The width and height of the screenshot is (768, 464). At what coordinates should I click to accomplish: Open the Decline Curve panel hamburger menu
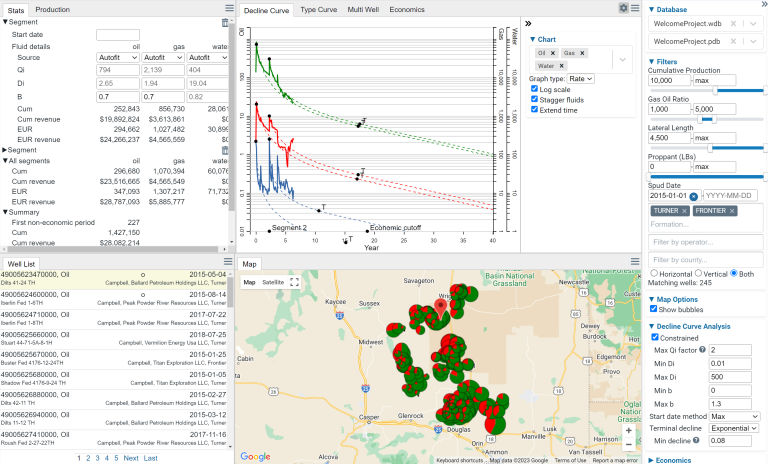tap(635, 8)
